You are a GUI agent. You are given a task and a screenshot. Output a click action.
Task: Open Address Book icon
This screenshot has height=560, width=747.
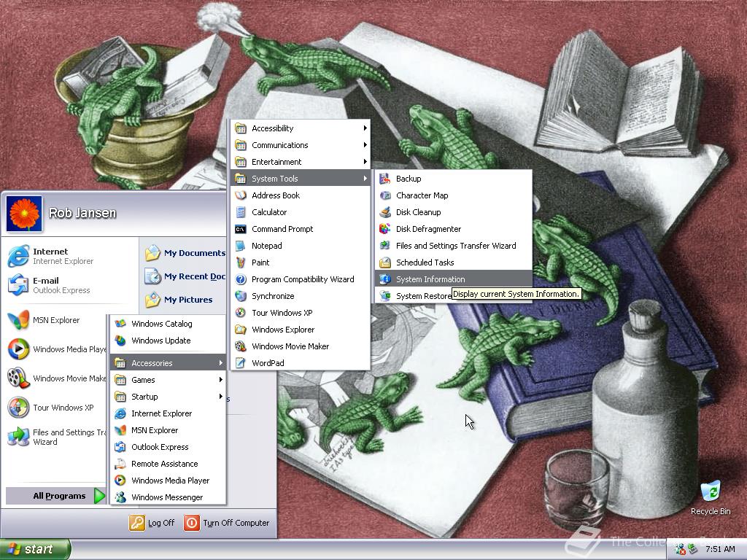pyautogui.click(x=241, y=195)
